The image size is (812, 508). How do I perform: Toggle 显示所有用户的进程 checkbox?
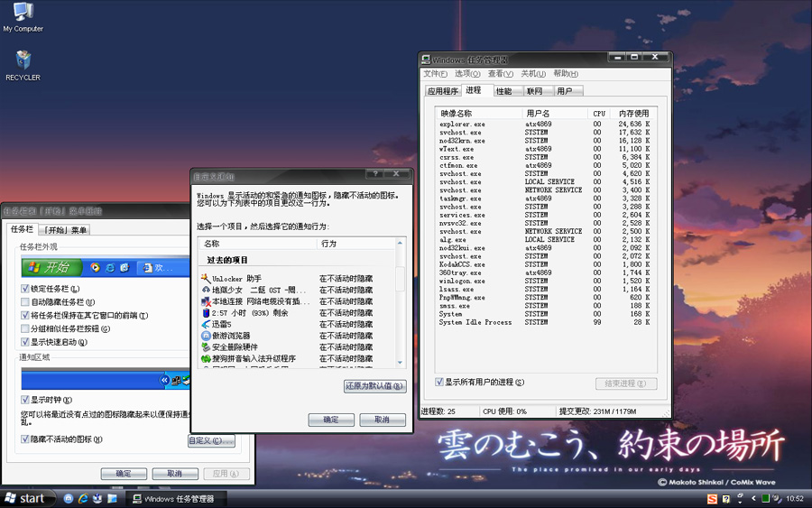click(439, 383)
